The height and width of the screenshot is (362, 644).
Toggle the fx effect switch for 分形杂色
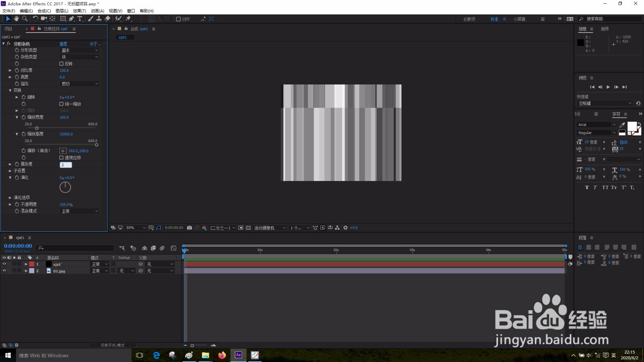8,43
